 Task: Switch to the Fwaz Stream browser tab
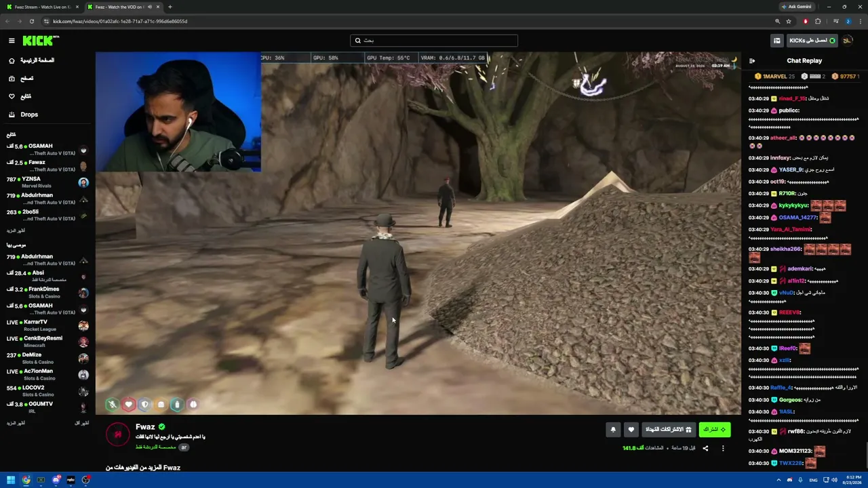click(41, 7)
